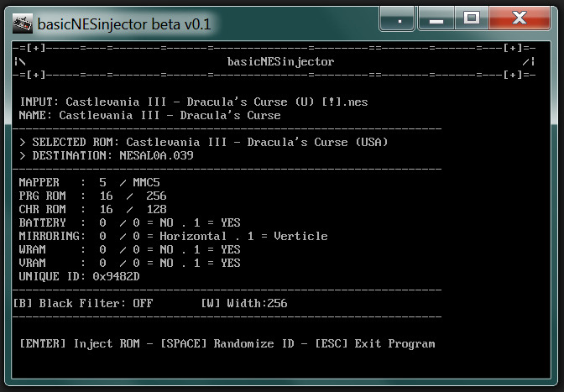Click the UNIQUE ID 0x9482D value
564x392 pixels.
click(x=116, y=276)
